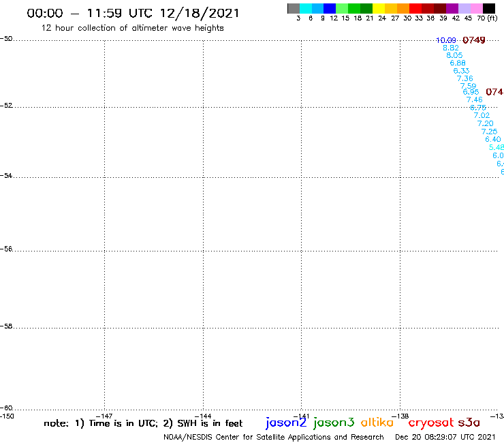Select the -56 latitude axis label
Image resolution: width=504 pixels, height=443 pixels.
pos(6,249)
